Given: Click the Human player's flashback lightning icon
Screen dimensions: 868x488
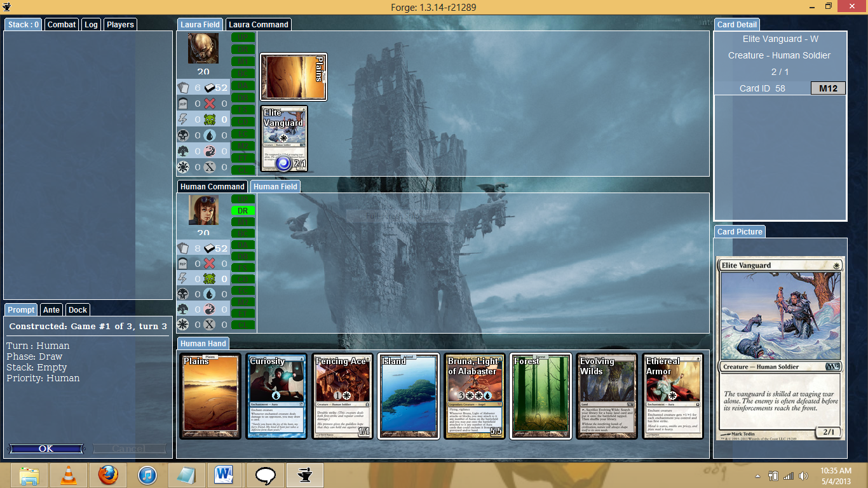Looking at the screenshot, I should click(x=183, y=279).
